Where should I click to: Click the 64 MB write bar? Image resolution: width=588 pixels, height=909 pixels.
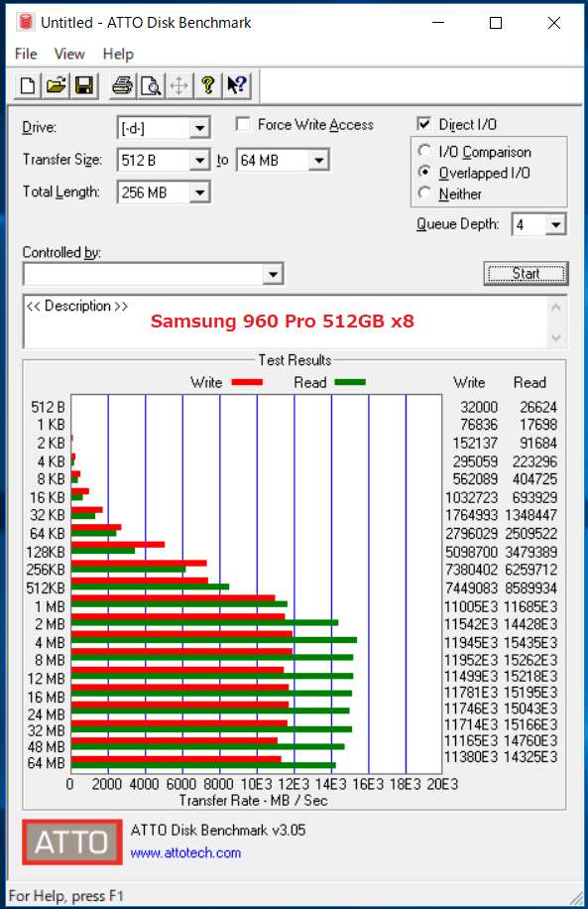coord(176,759)
